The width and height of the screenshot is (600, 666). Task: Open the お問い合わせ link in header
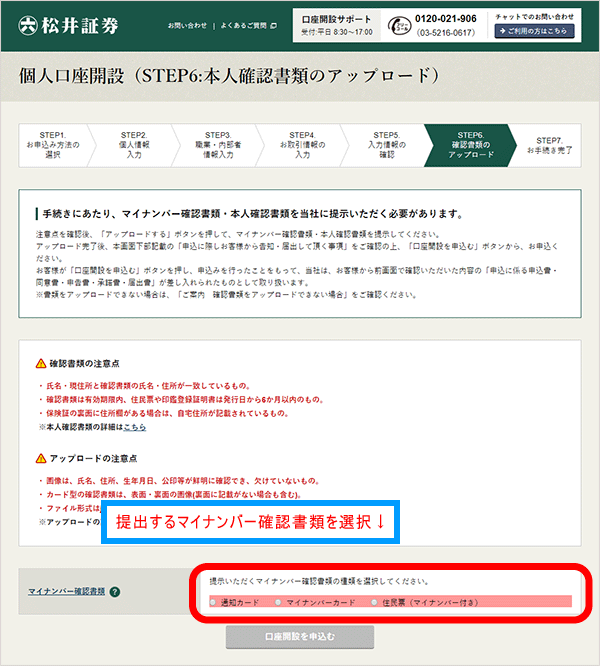(x=187, y=25)
